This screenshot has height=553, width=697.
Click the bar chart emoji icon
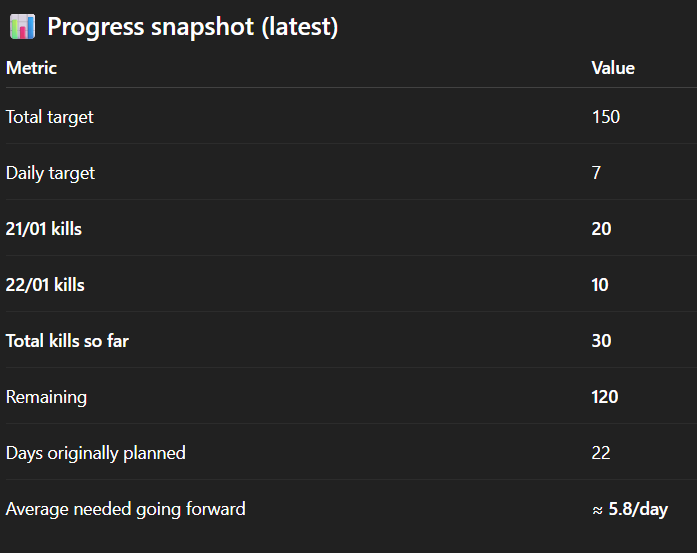click(21, 27)
